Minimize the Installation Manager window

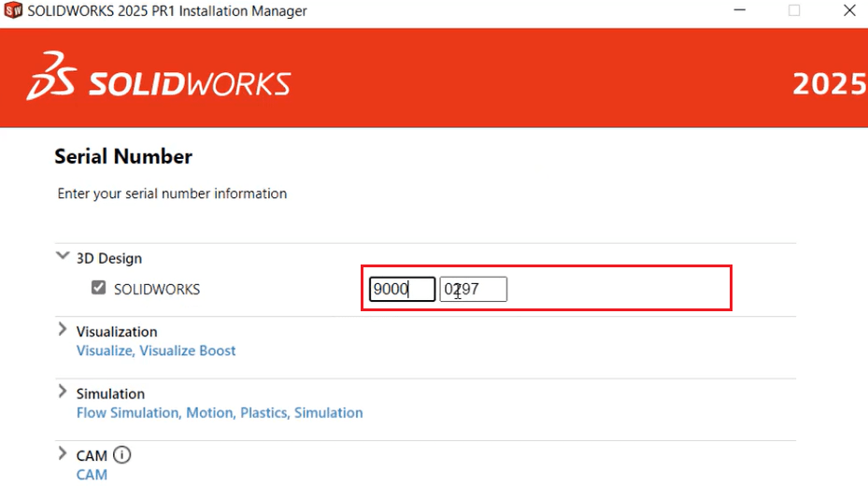742,11
